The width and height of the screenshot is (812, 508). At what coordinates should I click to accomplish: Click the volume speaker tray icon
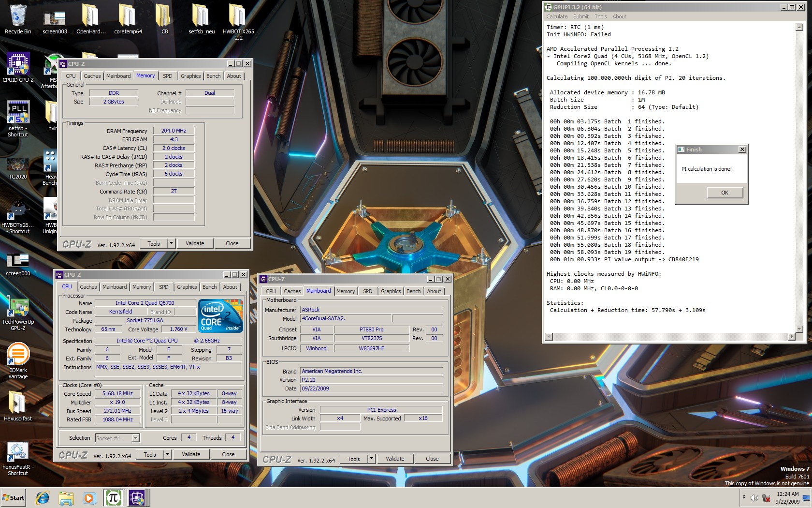[x=754, y=498]
